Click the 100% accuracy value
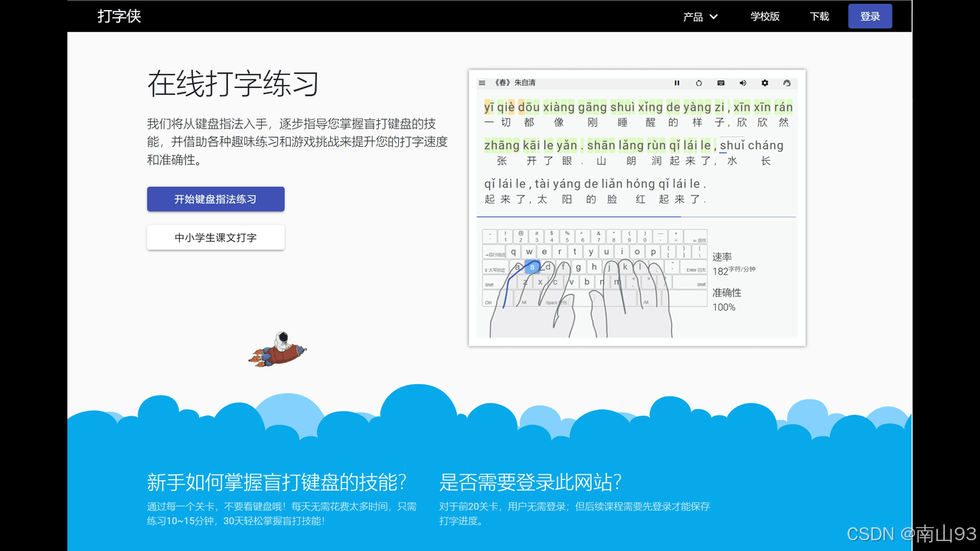The image size is (980, 551). coord(724,307)
